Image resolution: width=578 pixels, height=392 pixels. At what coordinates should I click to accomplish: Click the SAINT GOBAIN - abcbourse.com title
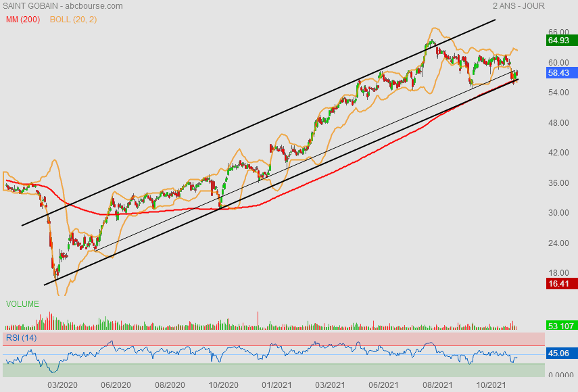coord(63,6)
